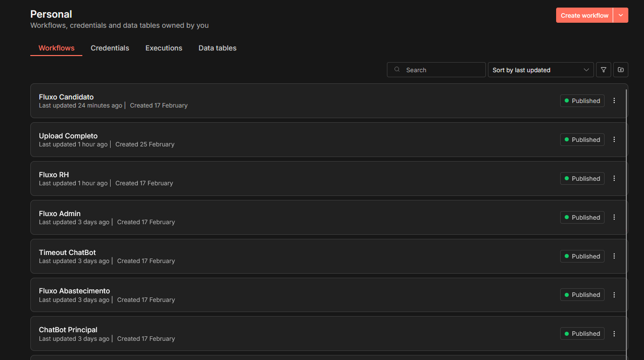Open the Upload Completo workflow

tap(68, 136)
